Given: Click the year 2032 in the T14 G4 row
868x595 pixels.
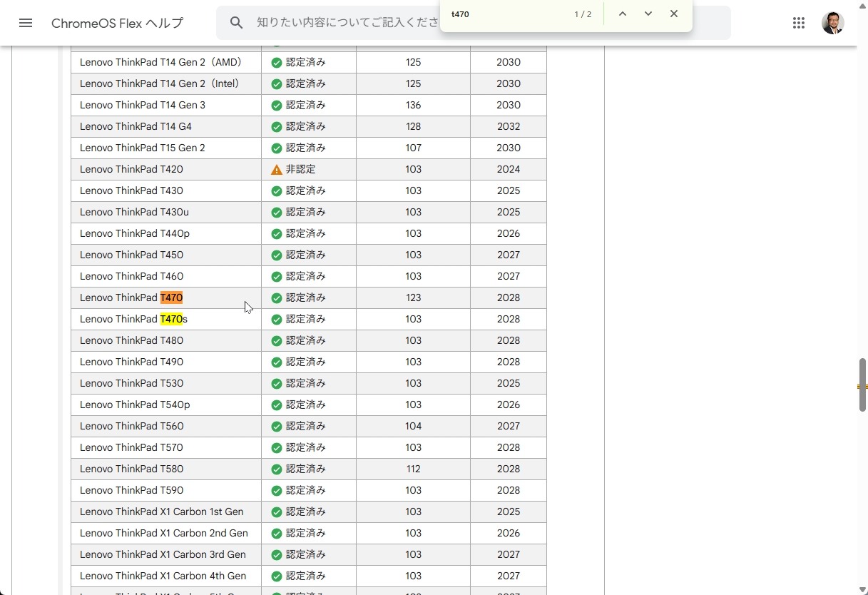Looking at the screenshot, I should click(509, 126).
